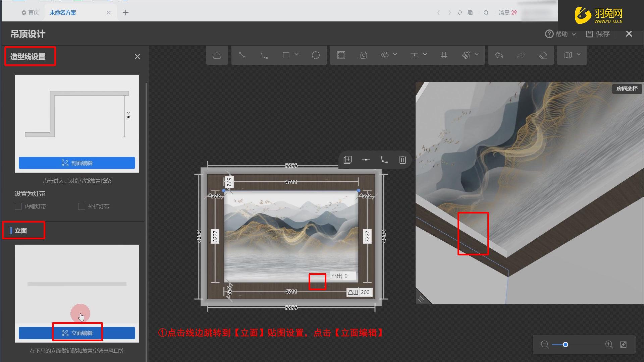Refresh the page with the reload icon
This screenshot has width=644, height=362.
(x=460, y=13)
